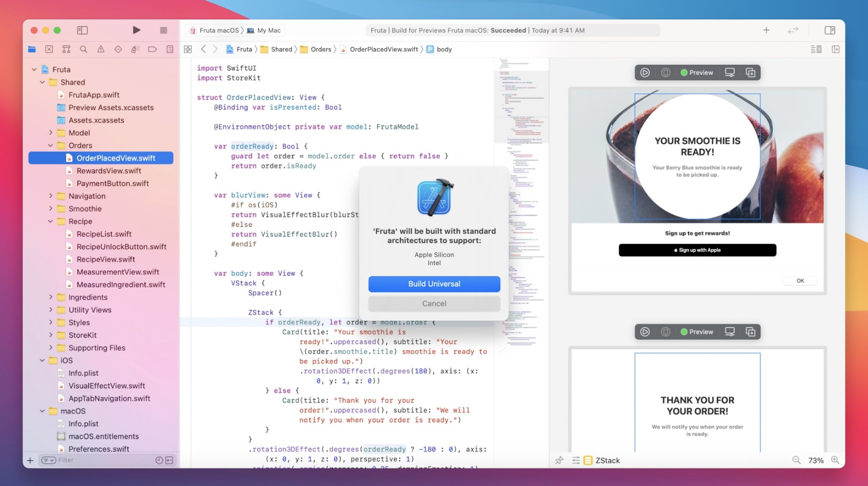Click the navigator Filter field
Screen dimensions: 868x486
pyautogui.click(x=104, y=460)
